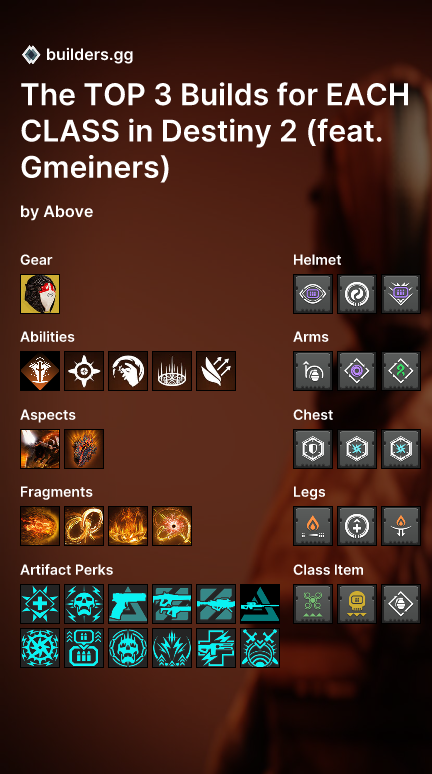Click the first fireball fragment icon
This screenshot has height=774, width=432.
pos(40,526)
